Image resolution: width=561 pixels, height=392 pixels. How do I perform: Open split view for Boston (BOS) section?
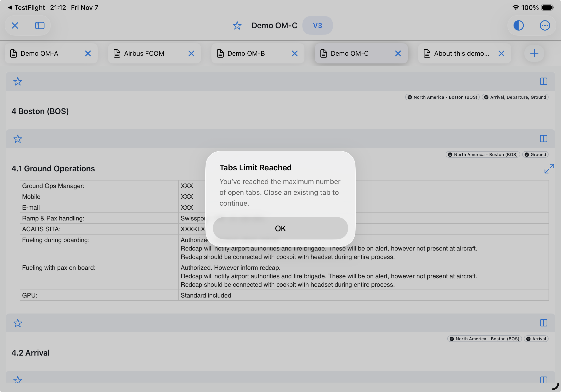click(543, 81)
